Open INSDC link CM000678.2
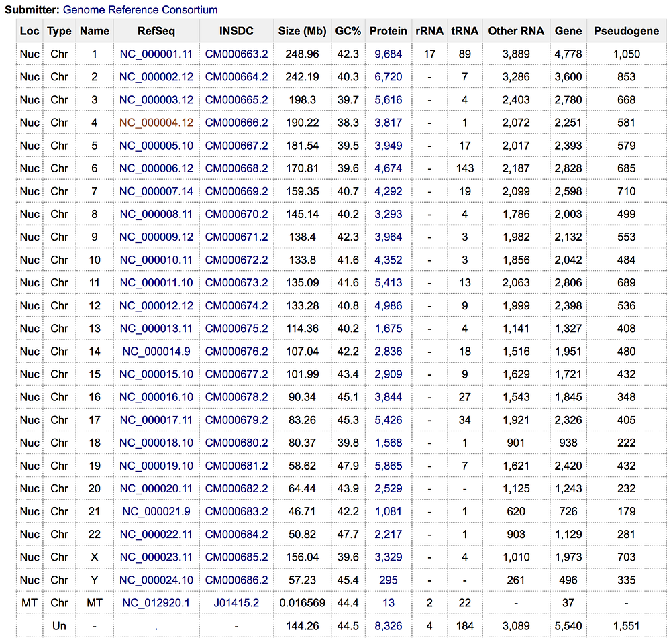 pos(237,398)
